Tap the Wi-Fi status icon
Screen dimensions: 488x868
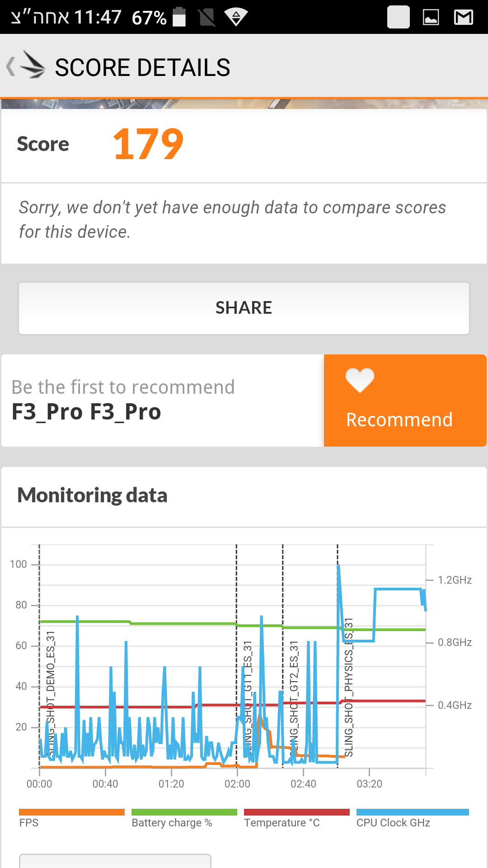[236, 17]
